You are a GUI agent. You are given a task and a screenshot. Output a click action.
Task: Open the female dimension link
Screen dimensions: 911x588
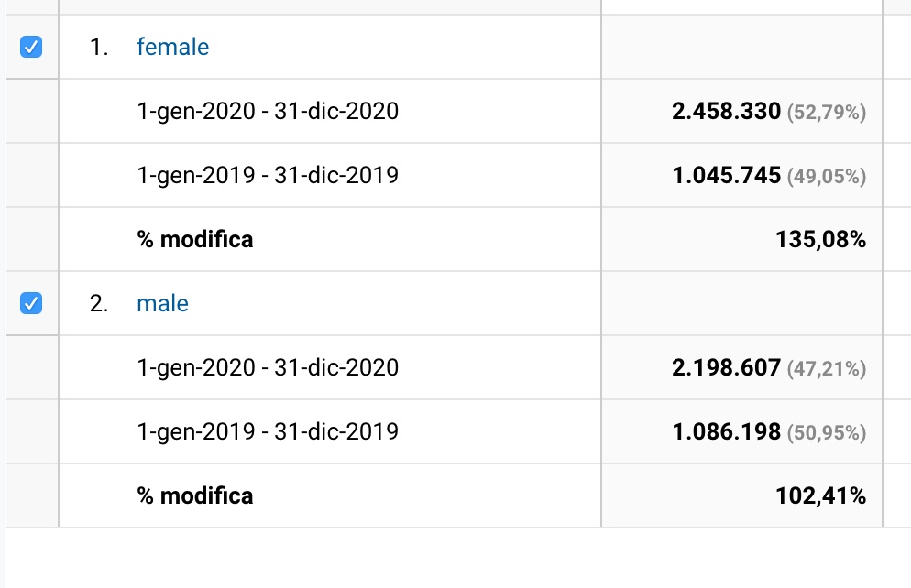[x=172, y=47]
